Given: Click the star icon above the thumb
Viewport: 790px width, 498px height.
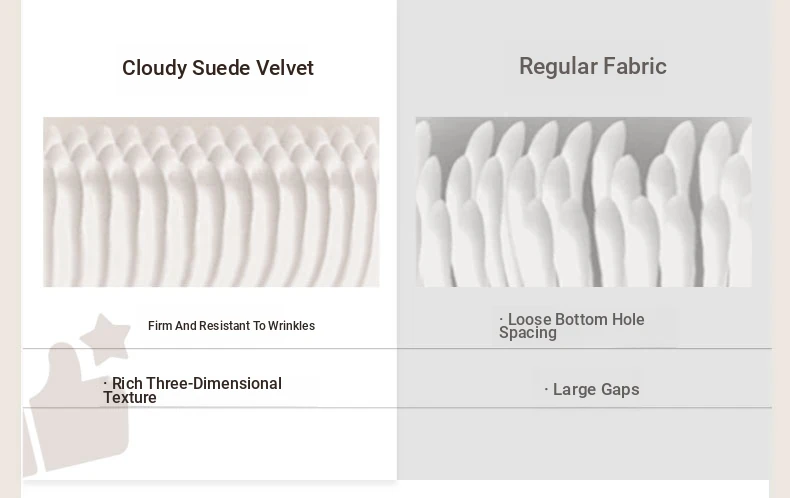Looking at the screenshot, I should click(x=105, y=338).
